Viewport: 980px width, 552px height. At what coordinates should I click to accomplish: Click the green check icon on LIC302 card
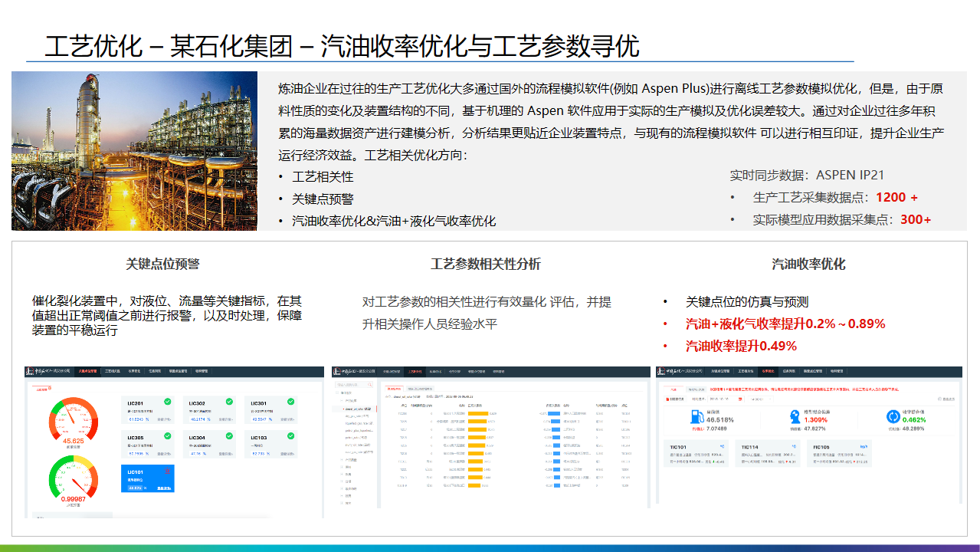pyautogui.click(x=229, y=401)
